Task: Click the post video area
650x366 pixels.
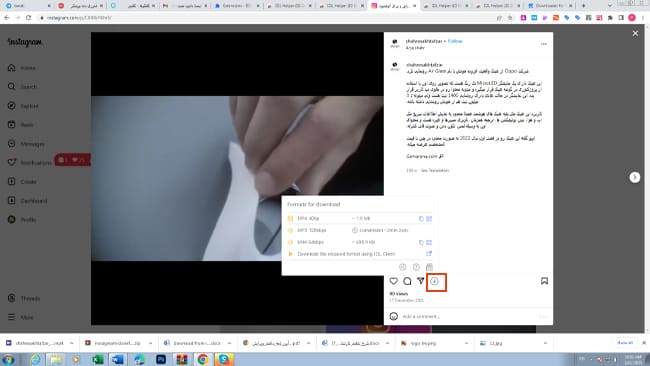Action: point(237,178)
